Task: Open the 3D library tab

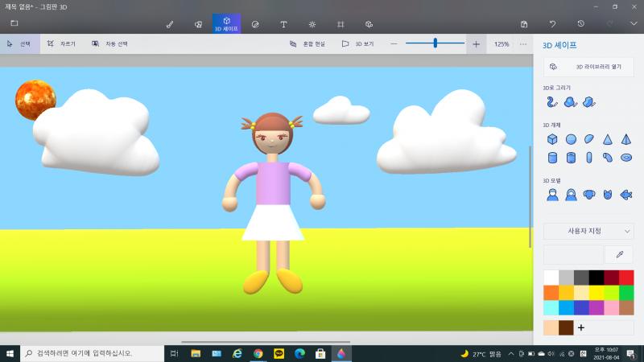Action: (x=369, y=24)
